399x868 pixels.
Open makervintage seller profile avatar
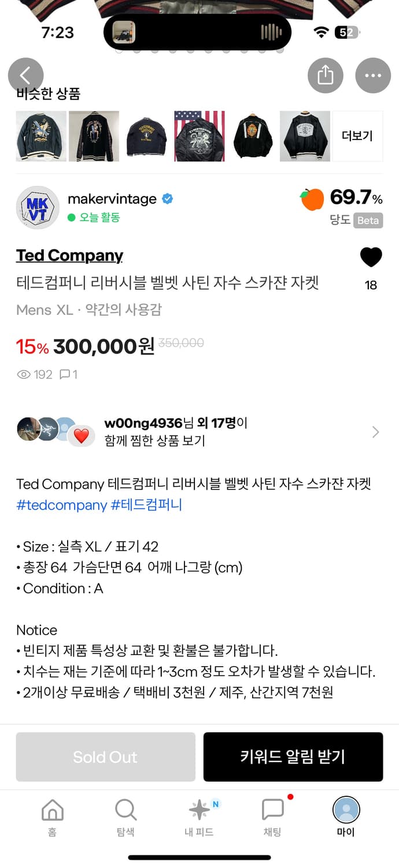38,208
